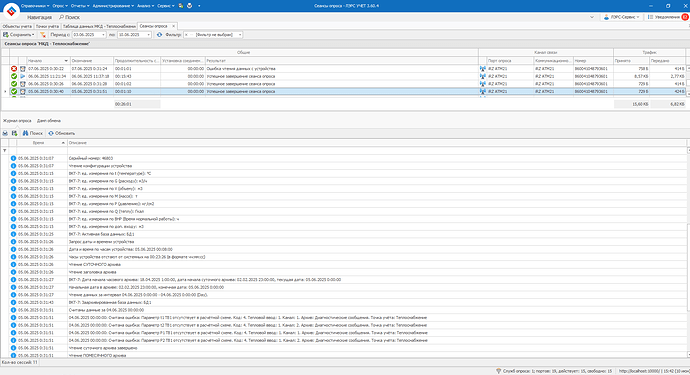
Task: Click the Описание column header in the log
Action: (377, 143)
